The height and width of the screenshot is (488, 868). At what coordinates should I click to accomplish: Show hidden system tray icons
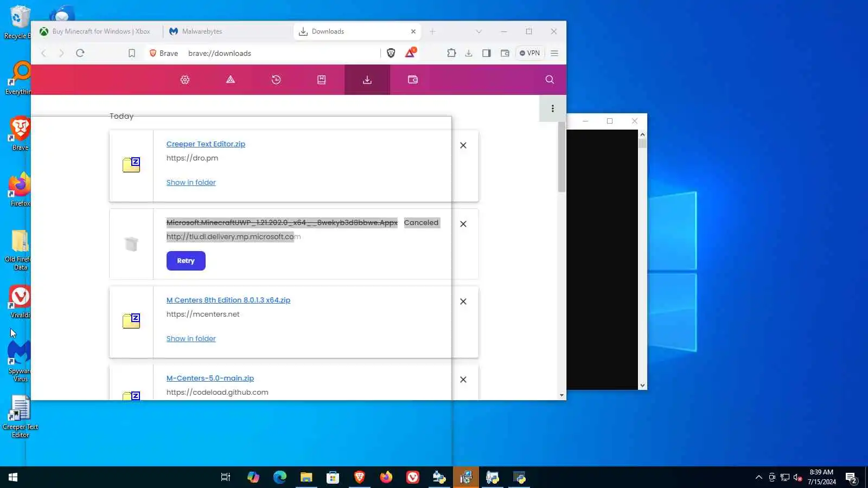tap(758, 477)
